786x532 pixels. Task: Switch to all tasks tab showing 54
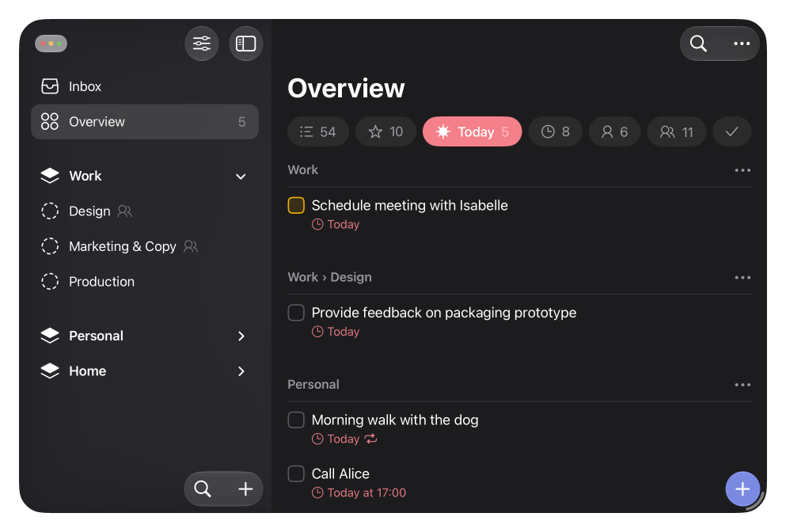click(318, 132)
